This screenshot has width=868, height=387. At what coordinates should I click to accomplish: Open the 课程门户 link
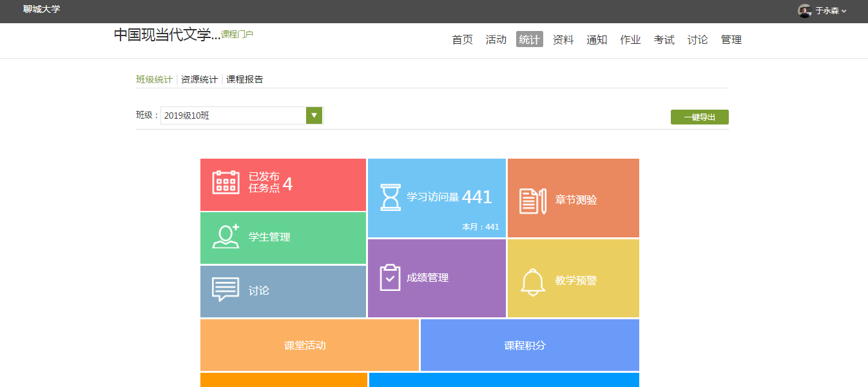(x=237, y=34)
